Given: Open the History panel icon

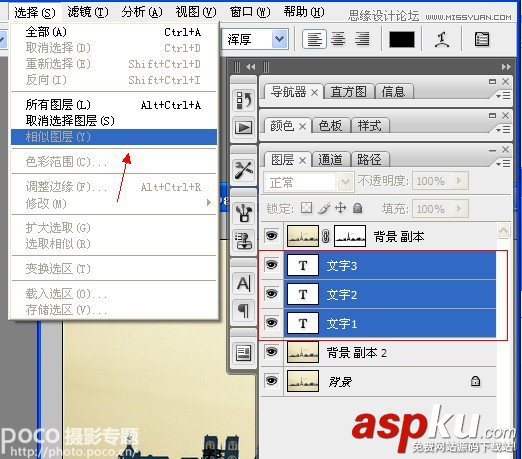Looking at the screenshot, I should point(244,100).
